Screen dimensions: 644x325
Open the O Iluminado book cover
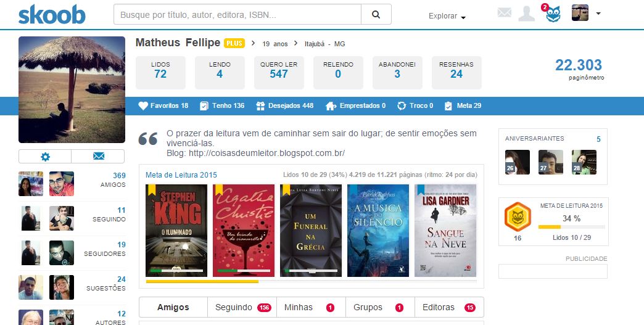point(176,231)
